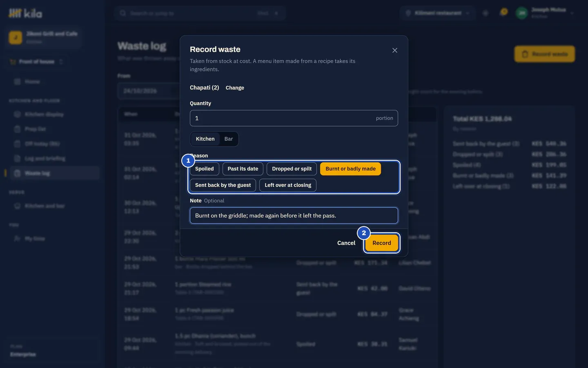Viewport: 588px width, 368px height.
Task: Click into the optional Note field
Action: (294, 215)
